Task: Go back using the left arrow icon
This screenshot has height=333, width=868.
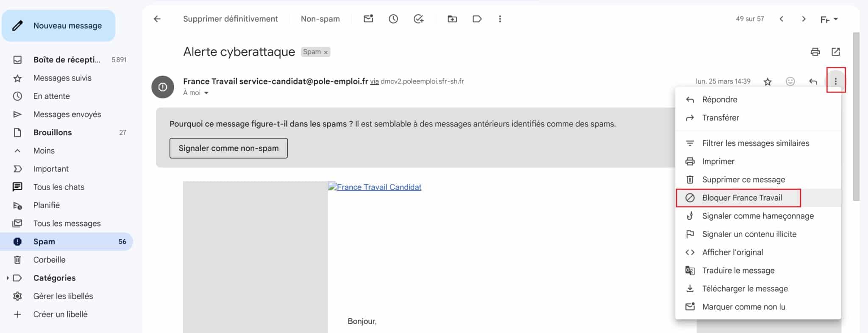Action: coord(157,19)
